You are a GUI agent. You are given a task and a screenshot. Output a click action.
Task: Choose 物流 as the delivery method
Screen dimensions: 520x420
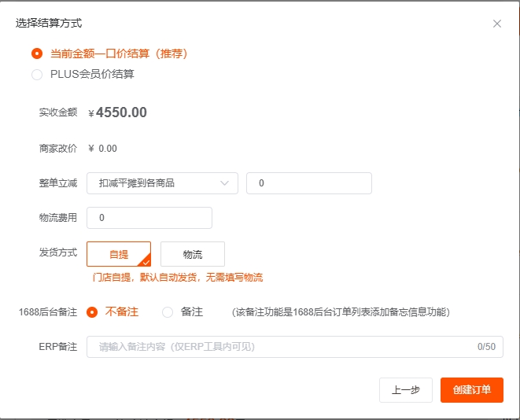pyautogui.click(x=193, y=254)
